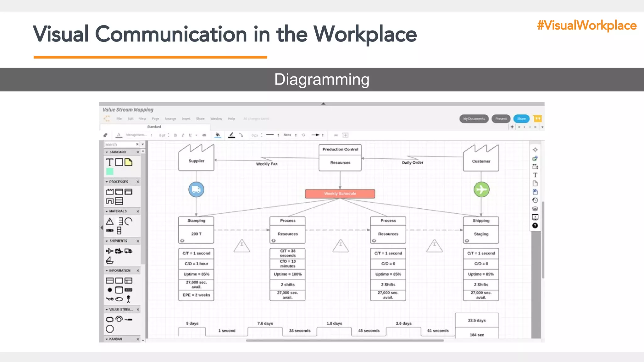Click the Weekly Fax label
This screenshot has height=362, width=644.
pyautogui.click(x=267, y=164)
